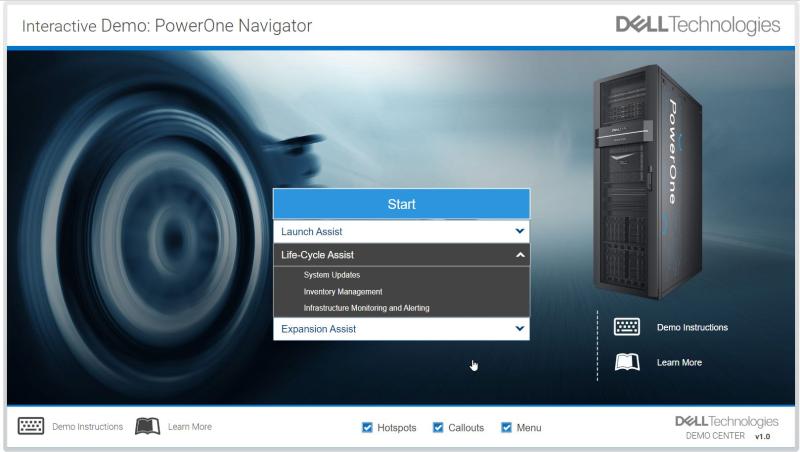Uncheck the Callouts checkbox
This screenshot has width=800, height=452.
pyautogui.click(x=438, y=428)
